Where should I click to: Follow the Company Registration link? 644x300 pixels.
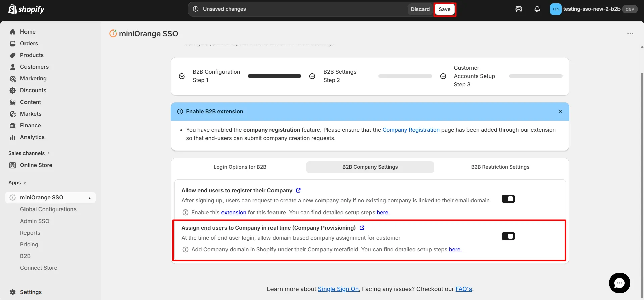tap(411, 130)
